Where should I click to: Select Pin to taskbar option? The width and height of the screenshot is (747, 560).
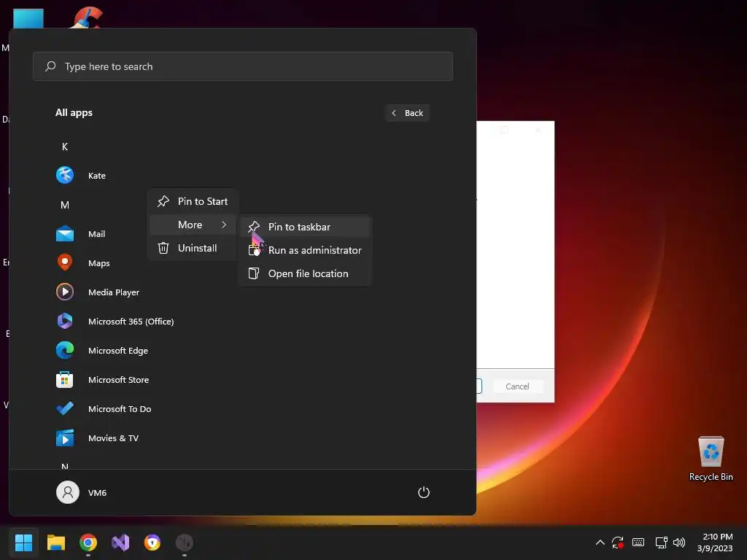[306, 227]
